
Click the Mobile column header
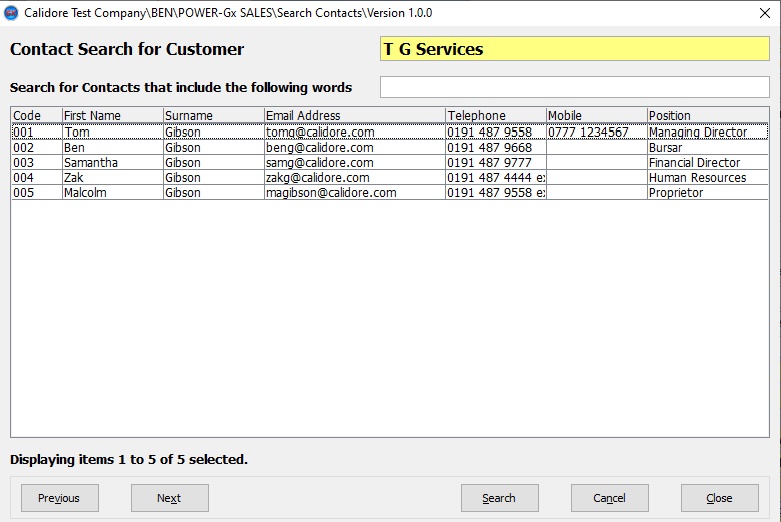point(595,115)
